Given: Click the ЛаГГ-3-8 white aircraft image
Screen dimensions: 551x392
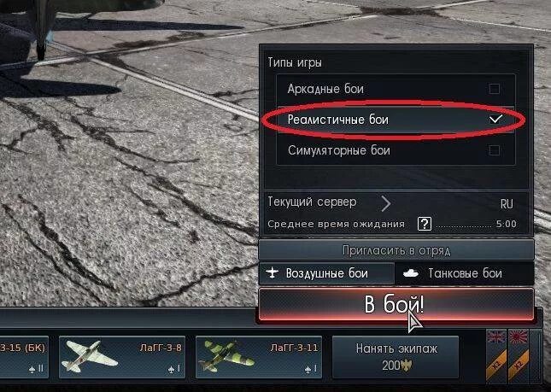Looking at the screenshot, I should [89, 357].
